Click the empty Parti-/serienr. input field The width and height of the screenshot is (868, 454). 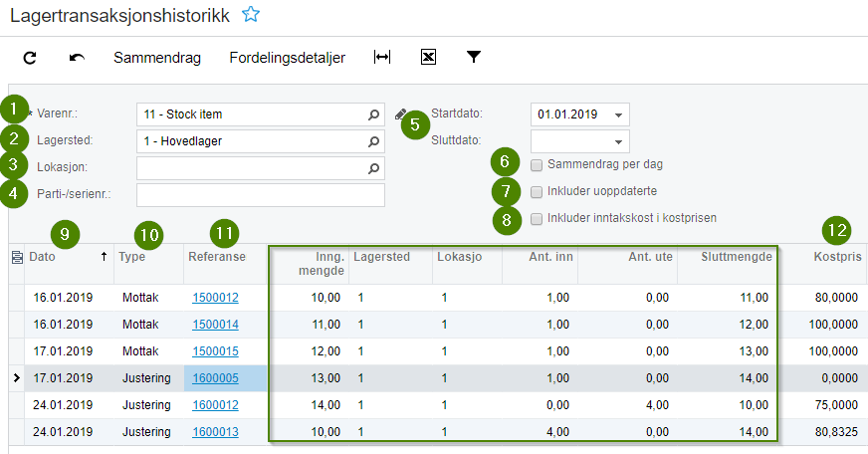(260, 195)
